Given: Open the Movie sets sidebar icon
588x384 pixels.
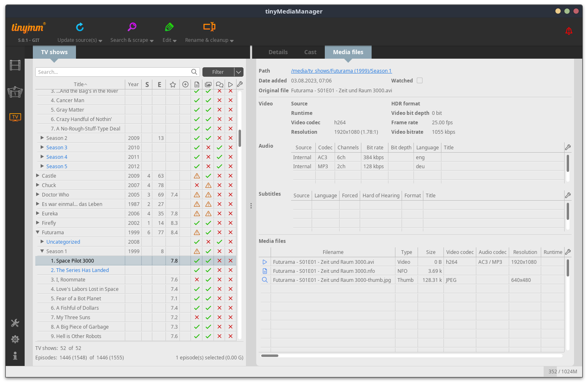Looking at the screenshot, I should (x=15, y=92).
